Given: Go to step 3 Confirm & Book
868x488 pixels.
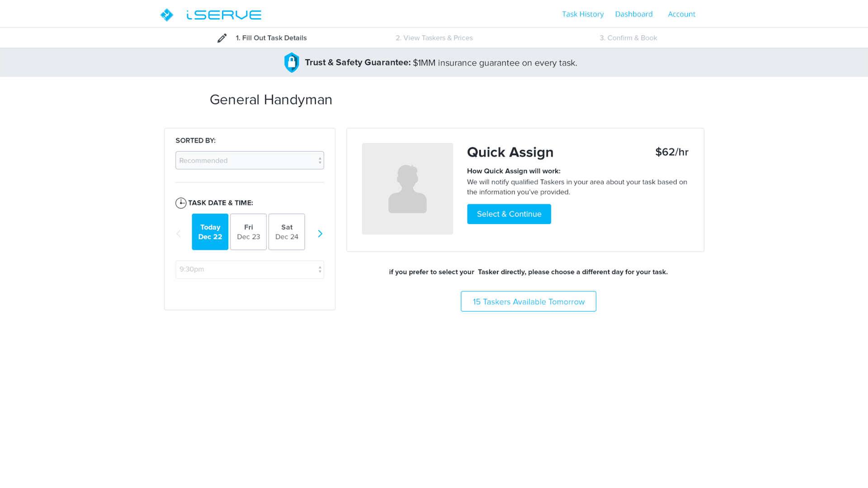Looking at the screenshot, I should pyautogui.click(x=628, y=38).
